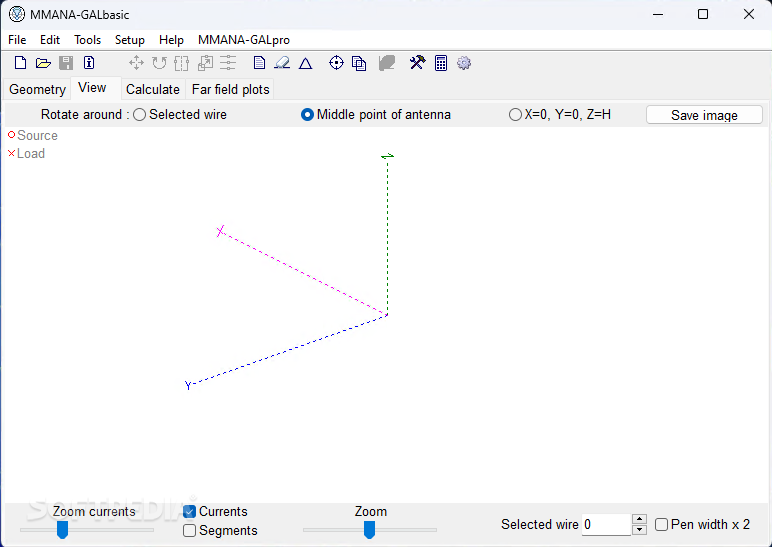Click the Save image button
The image size is (772, 547).
[x=704, y=115]
